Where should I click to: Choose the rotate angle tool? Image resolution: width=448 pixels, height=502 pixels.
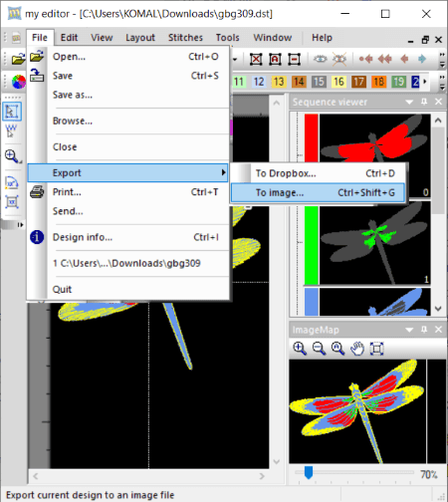click(12, 182)
